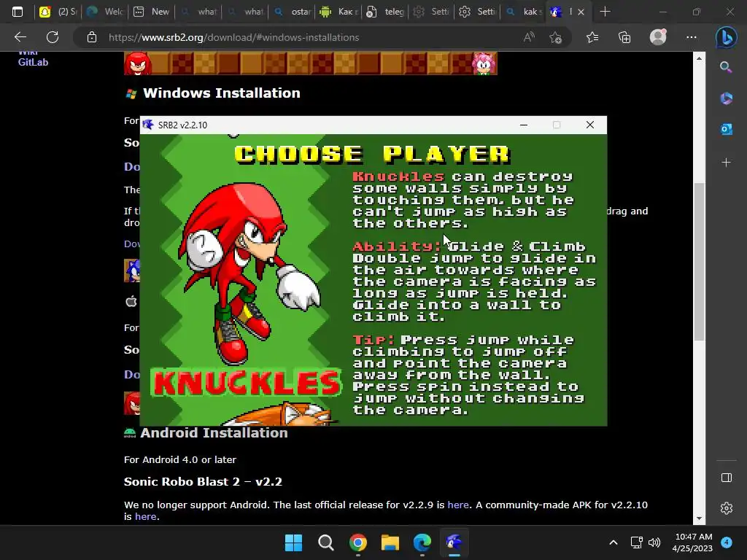This screenshot has height=560, width=747.
Task: Open the sidebar settings gear
Action: tap(726, 508)
